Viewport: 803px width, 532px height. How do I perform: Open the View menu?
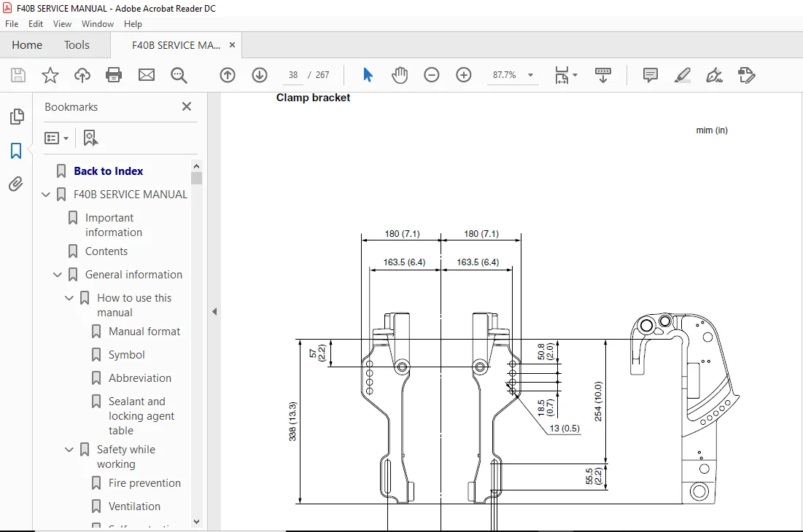[x=62, y=24]
